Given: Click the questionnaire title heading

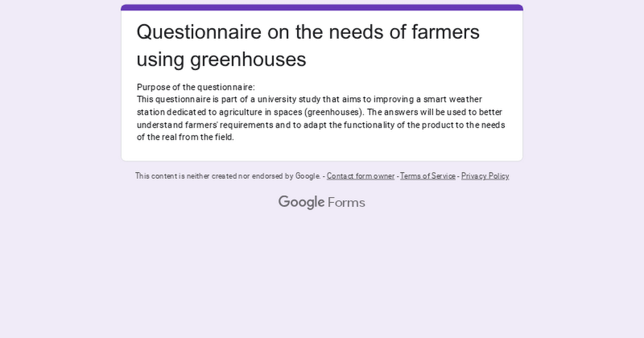Looking at the screenshot, I should click(x=308, y=46).
